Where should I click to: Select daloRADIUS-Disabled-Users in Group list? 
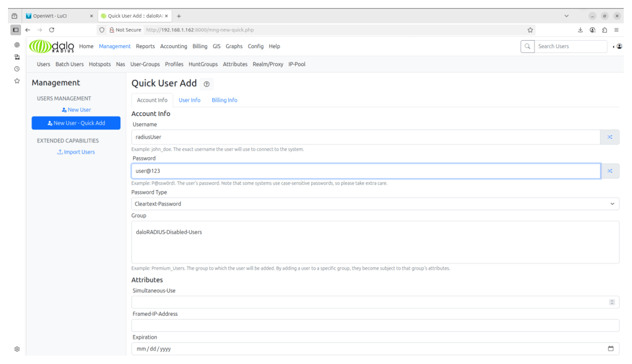pos(169,232)
